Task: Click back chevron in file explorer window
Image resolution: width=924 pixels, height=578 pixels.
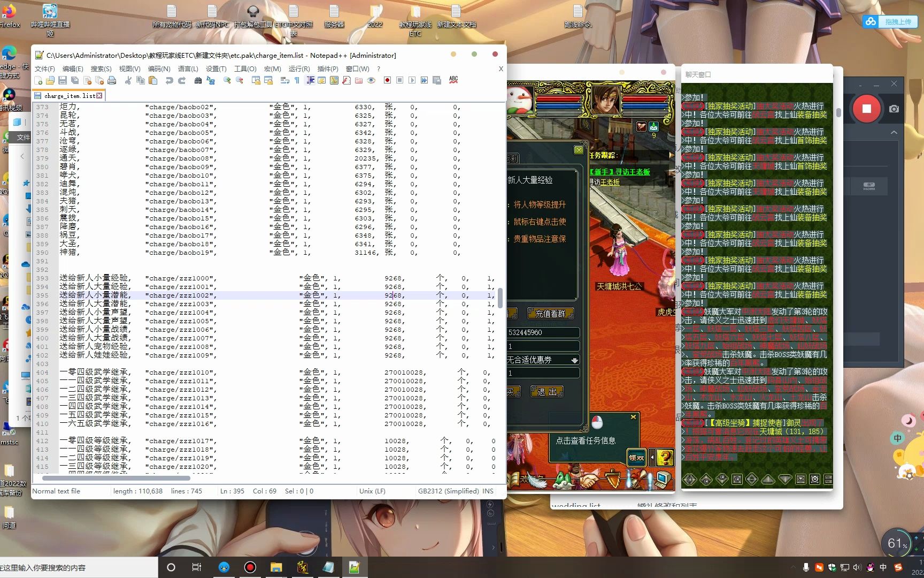Action: pos(22,156)
